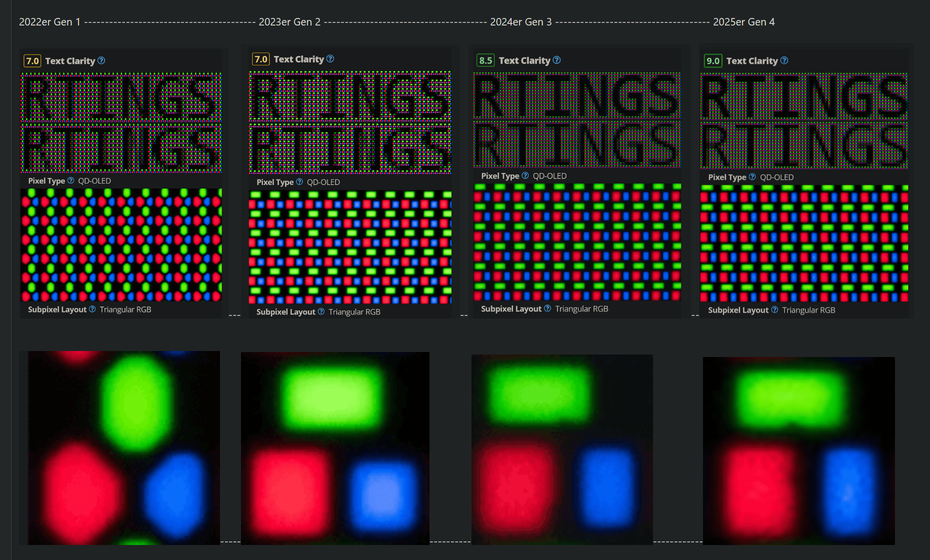
Task: Click help icon next to Gen 4 Text Clarity
Action: click(784, 60)
